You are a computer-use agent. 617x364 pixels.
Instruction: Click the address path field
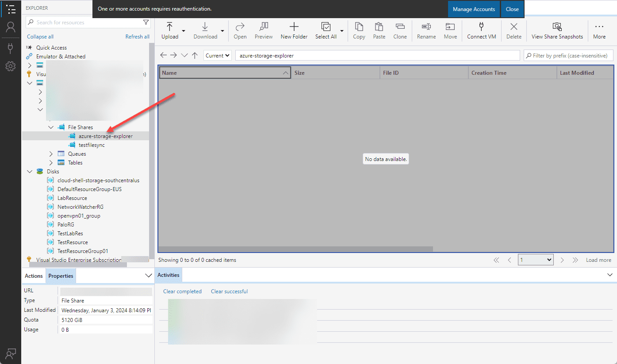pyautogui.click(x=377, y=55)
